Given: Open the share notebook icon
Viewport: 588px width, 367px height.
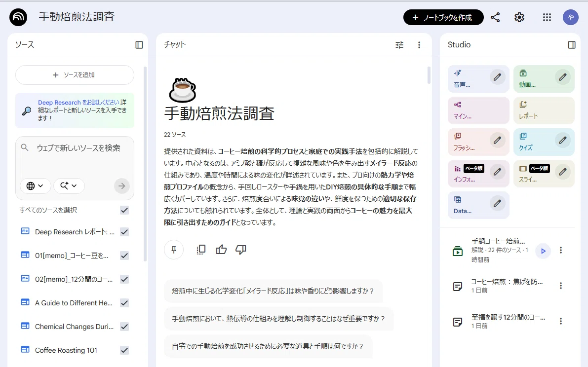Looking at the screenshot, I should (x=495, y=17).
